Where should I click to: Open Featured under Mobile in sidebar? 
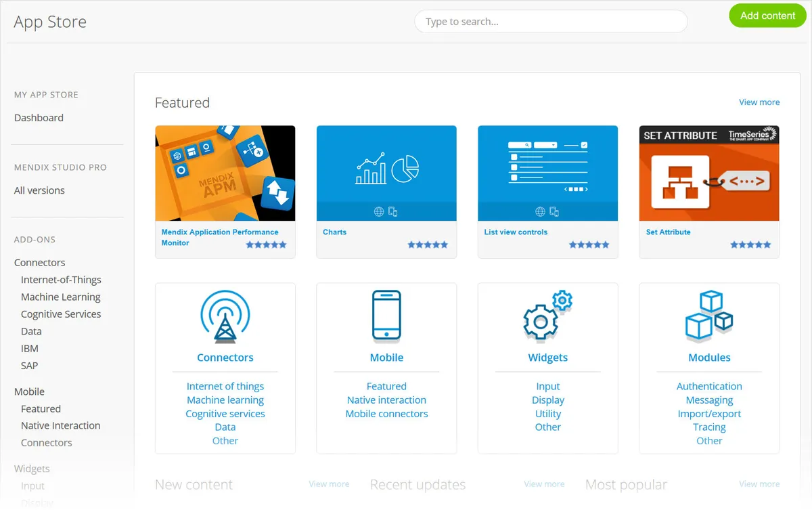pyautogui.click(x=41, y=409)
